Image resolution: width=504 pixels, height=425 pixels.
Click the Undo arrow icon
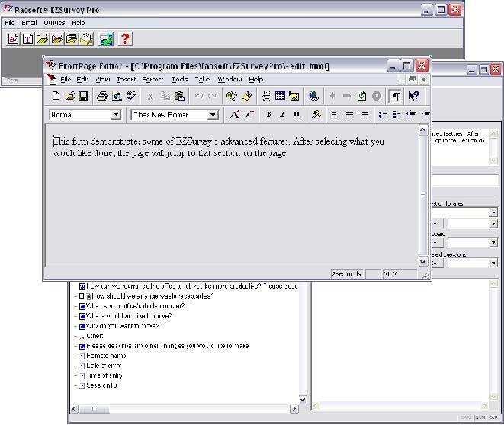pyautogui.click(x=199, y=96)
